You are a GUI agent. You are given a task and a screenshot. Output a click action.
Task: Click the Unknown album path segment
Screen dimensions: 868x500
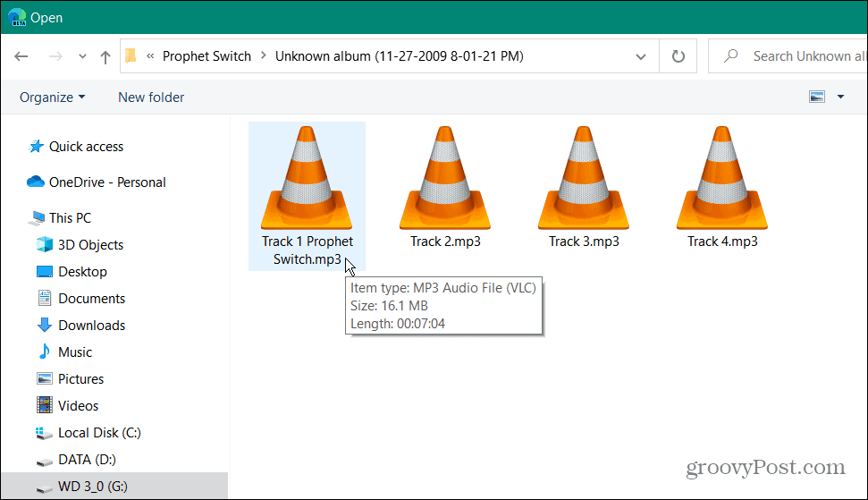(399, 56)
